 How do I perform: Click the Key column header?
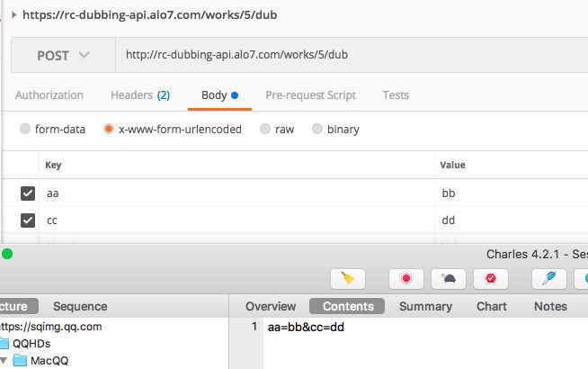click(x=53, y=165)
